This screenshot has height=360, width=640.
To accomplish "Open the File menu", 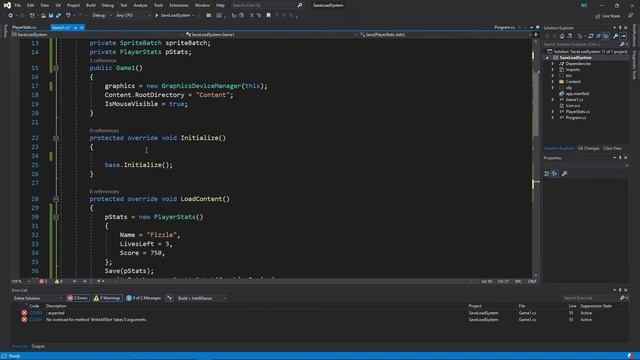I will pos(18,5).
